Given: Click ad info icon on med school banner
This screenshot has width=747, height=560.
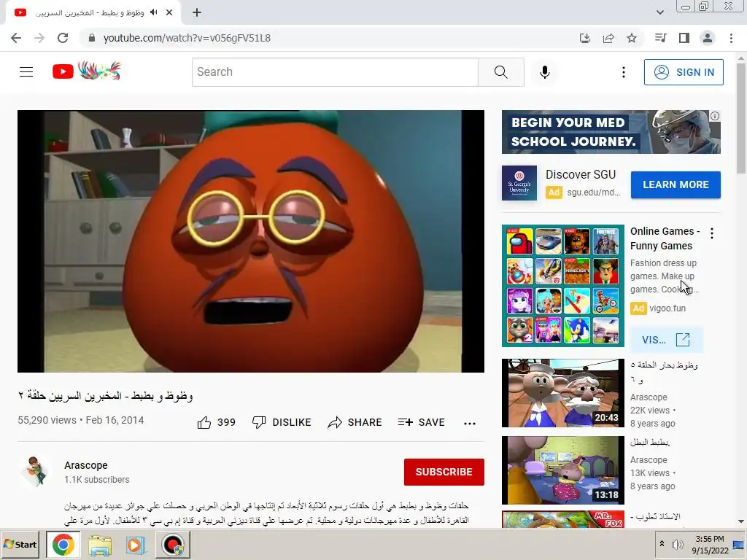Looking at the screenshot, I should 715,116.
